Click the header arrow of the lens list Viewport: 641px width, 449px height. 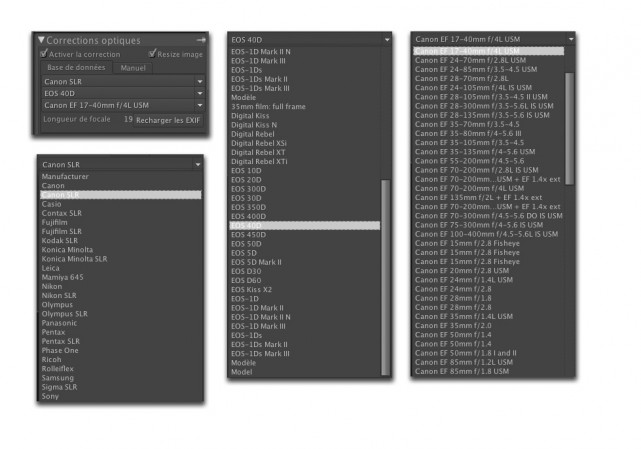[x=571, y=39]
